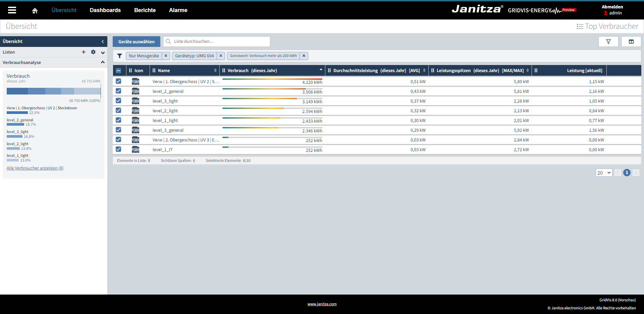Open filter options funnel button
This screenshot has width=644, height=314.
608,42
